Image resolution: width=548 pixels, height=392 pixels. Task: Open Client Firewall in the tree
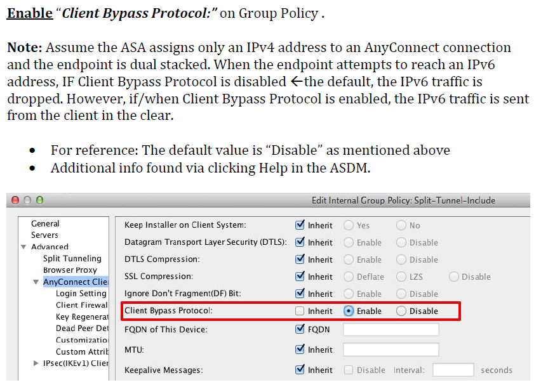(82, 304)
